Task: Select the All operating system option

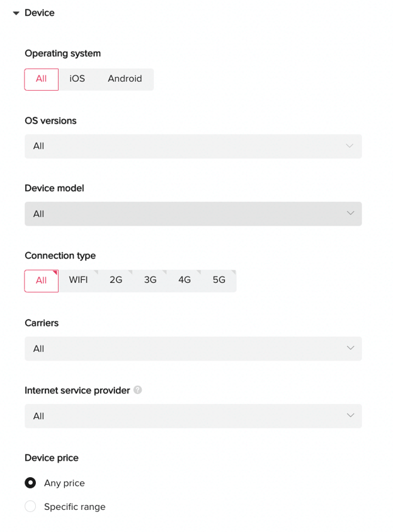Action: (42, 79)
